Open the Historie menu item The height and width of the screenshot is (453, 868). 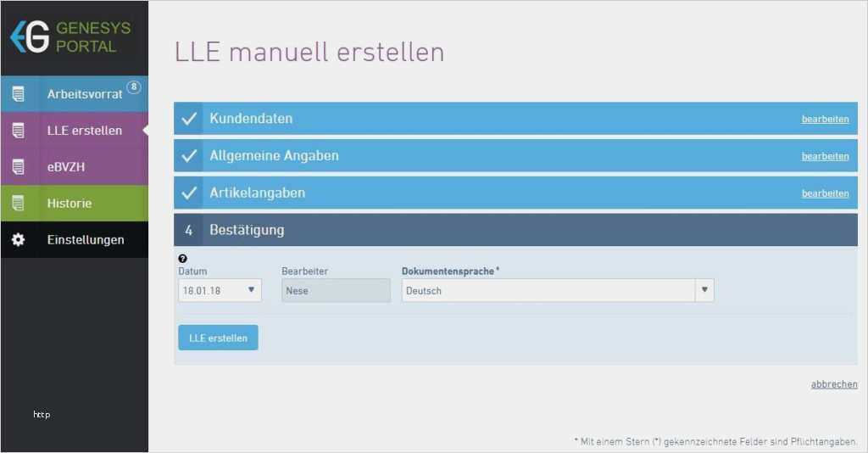[x=75, y=204]
